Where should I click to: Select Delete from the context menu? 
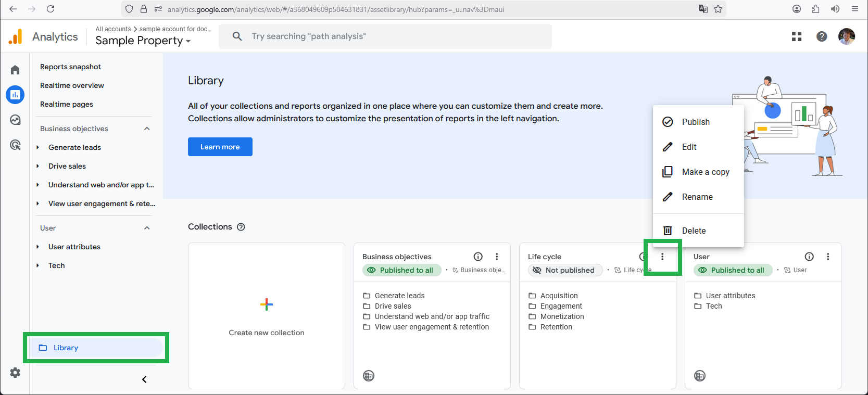694,231
